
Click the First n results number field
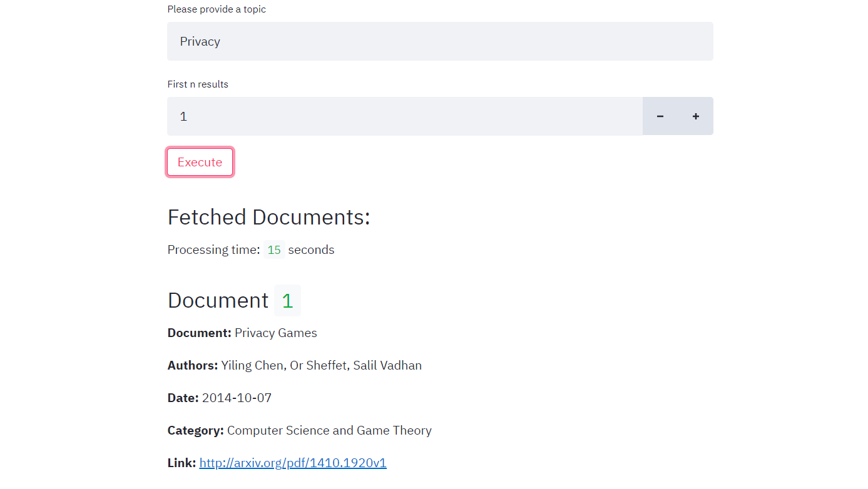[x=404, y=116]
